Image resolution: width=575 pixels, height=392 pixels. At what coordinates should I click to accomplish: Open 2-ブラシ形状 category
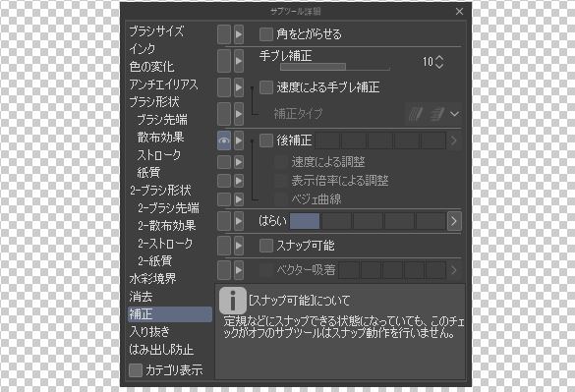point(160,191)
